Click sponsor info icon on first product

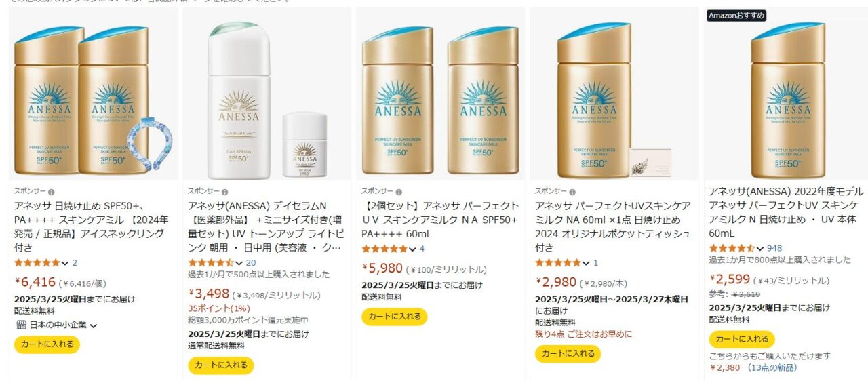tap(52, 192)
